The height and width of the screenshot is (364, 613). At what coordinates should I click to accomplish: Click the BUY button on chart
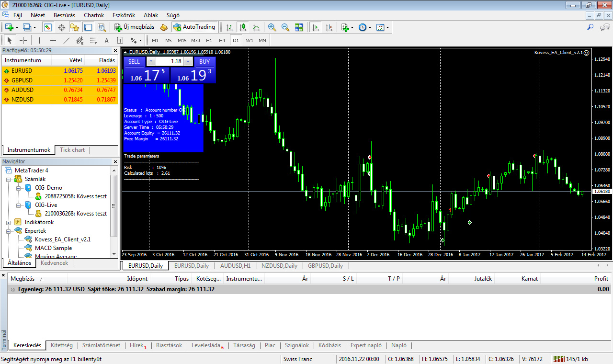[x=204, y=61]
